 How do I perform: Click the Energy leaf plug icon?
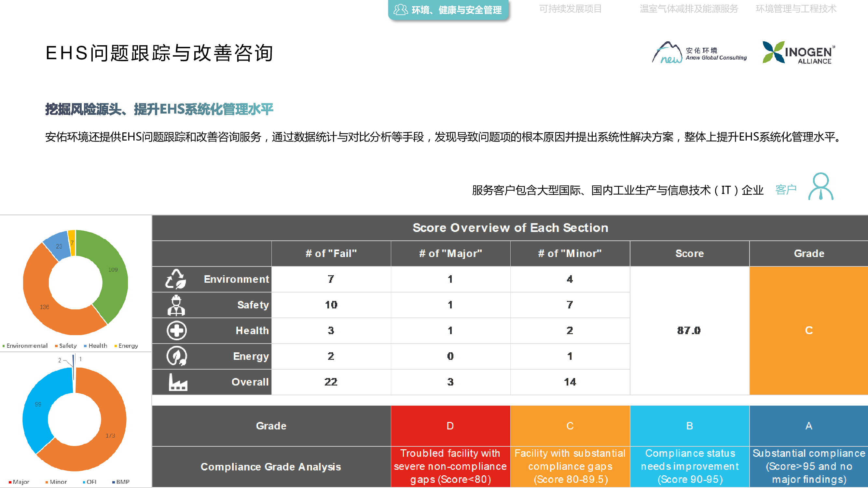click(177, 356)
